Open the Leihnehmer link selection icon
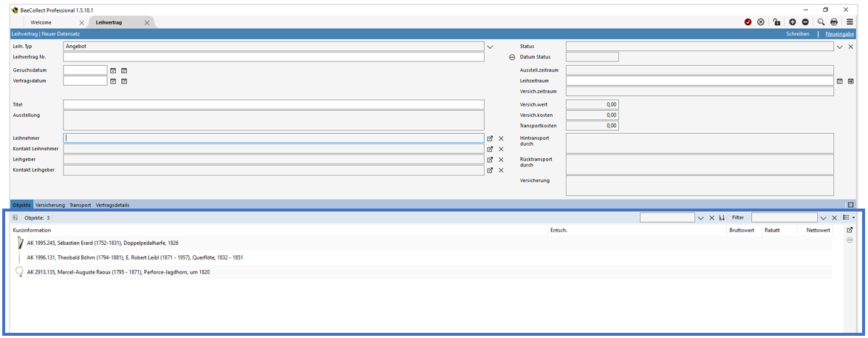The image size is (868, 338). [x=490, y=138]
